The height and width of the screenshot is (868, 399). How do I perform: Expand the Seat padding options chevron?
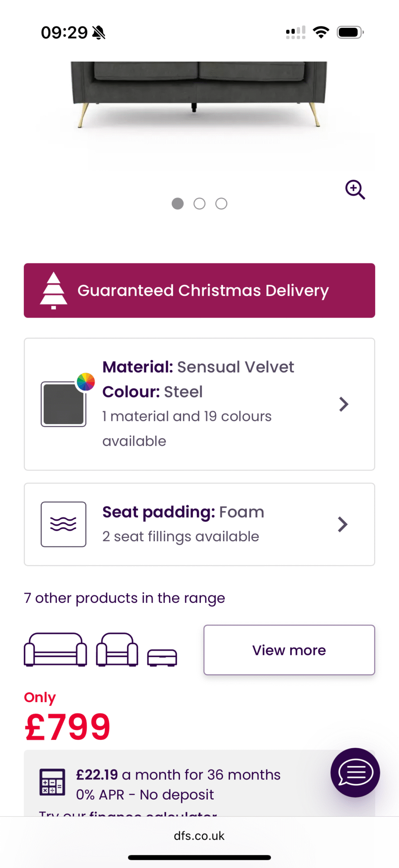(343, 524)
